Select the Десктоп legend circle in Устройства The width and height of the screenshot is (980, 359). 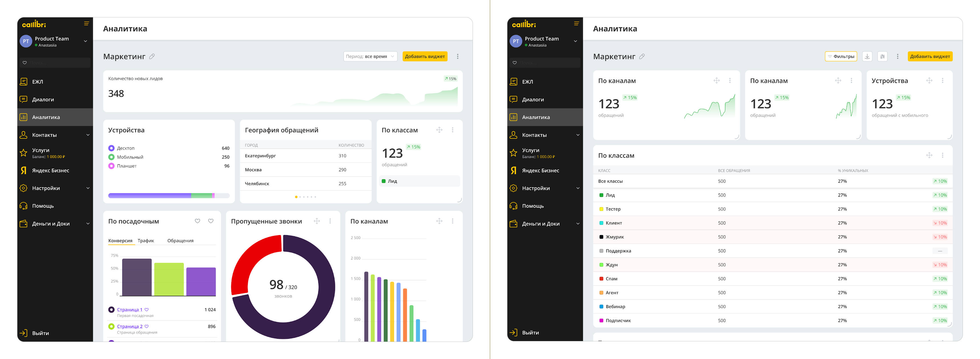coord(111,148)
